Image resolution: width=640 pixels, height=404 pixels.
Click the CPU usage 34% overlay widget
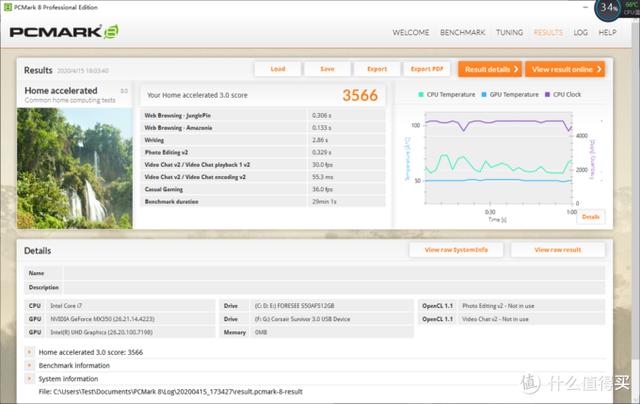point(609,8)
